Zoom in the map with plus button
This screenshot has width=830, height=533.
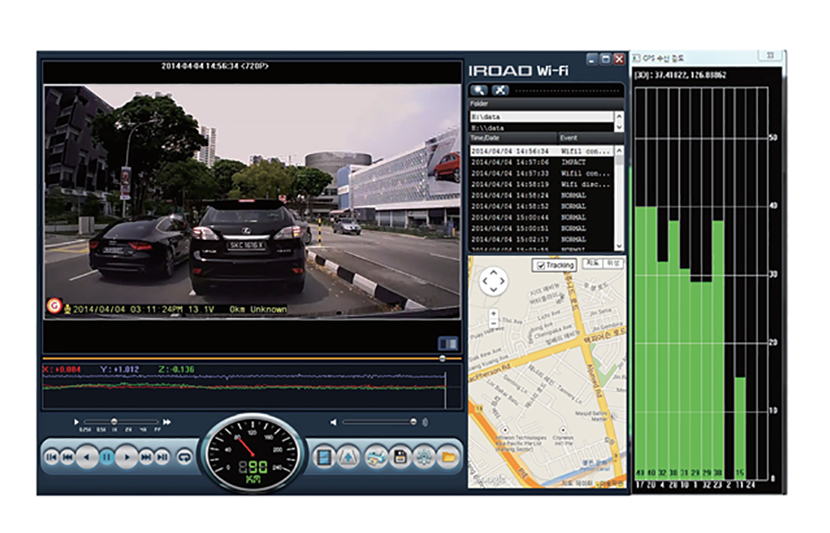(493, 313)
